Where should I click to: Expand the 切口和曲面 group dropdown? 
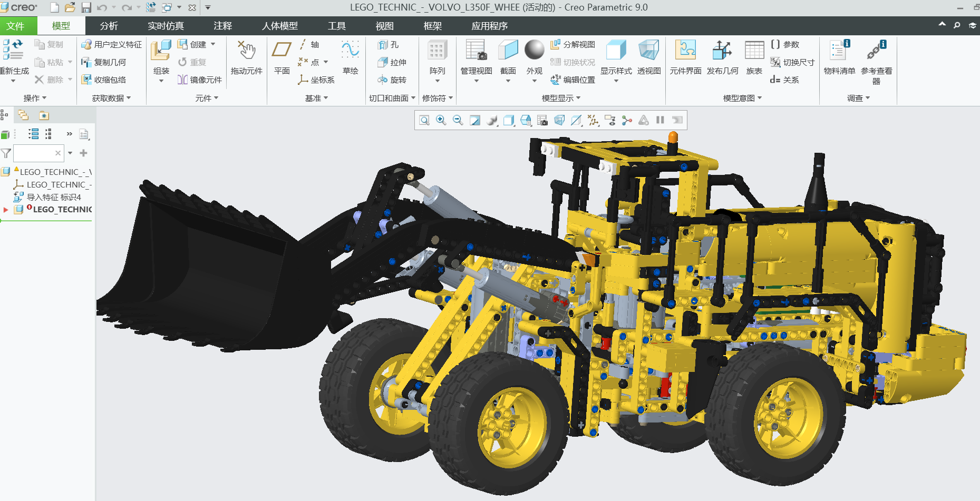392,98
